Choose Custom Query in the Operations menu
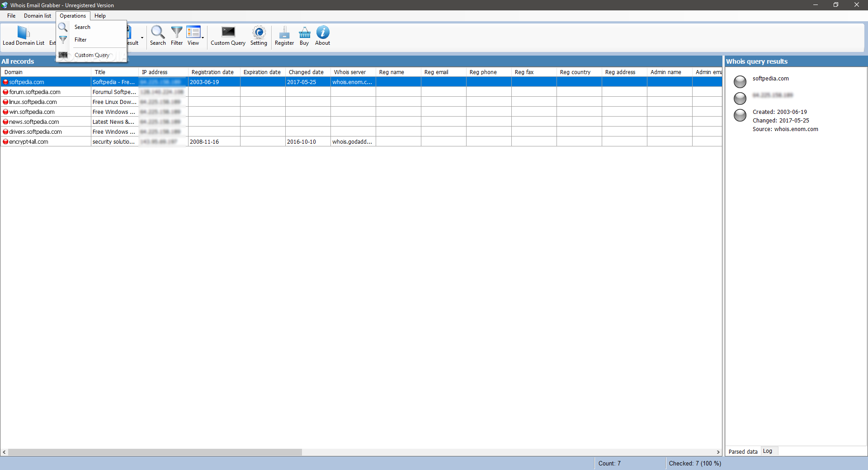 92,55
